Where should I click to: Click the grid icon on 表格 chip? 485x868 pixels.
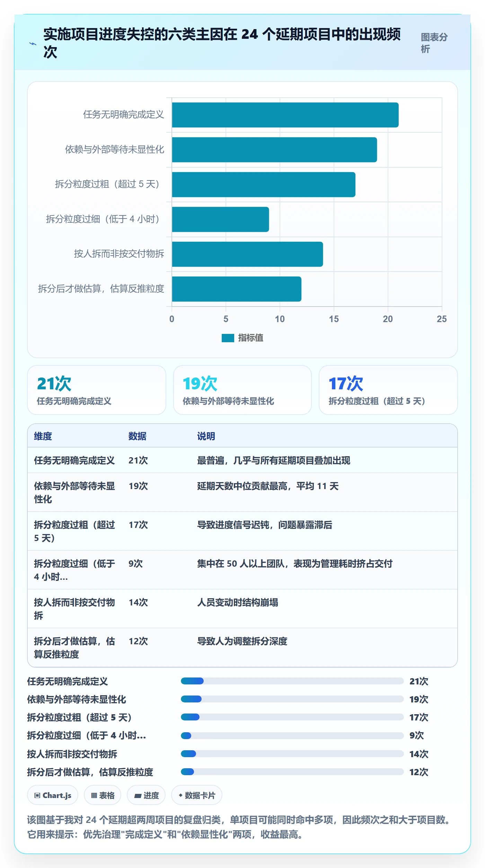coord(94,795)
